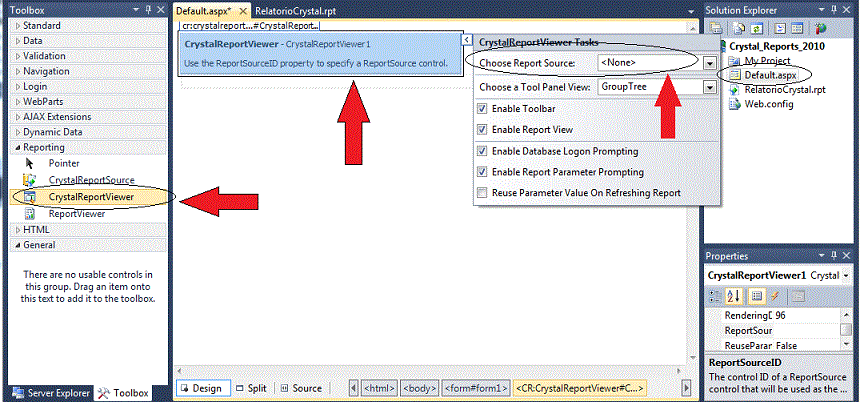Check Reuse Parameter Value On Refreshing Report

(x=482, y=193)
